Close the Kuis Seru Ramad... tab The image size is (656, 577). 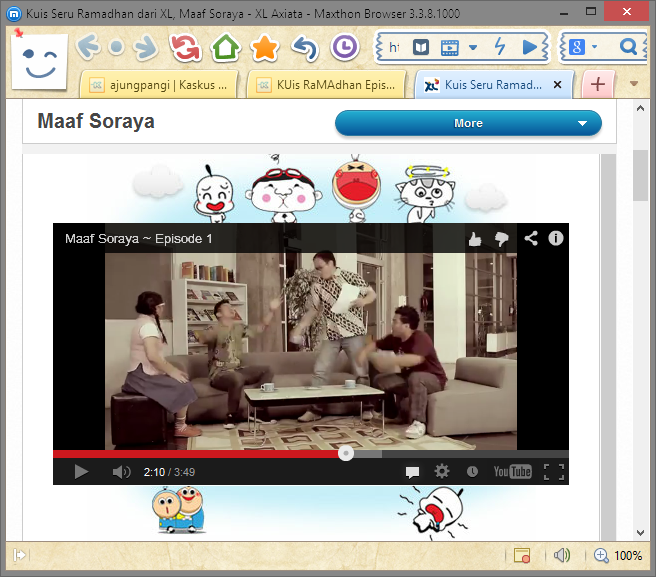point(557,85)
